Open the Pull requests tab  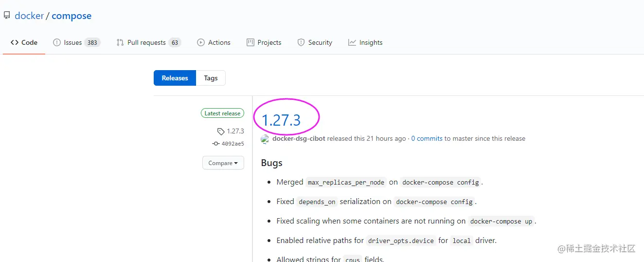[x=148, y=42]
